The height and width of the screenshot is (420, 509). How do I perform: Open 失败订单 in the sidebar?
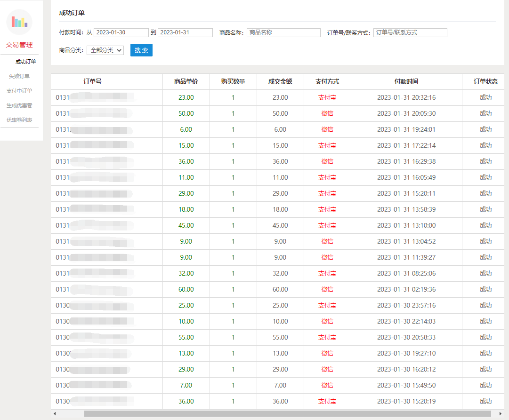(x=19, y=76)
